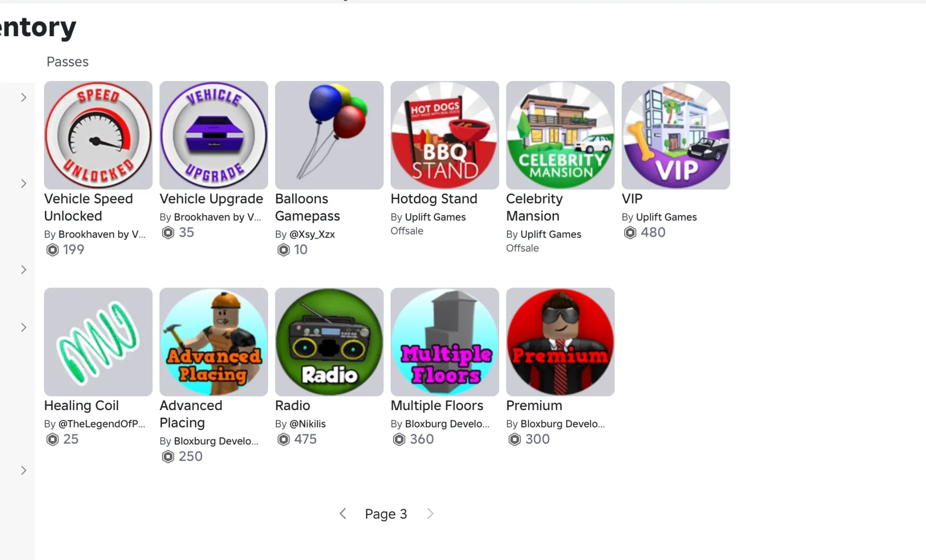Open the Hotdog Stand title link

(434, 199)
